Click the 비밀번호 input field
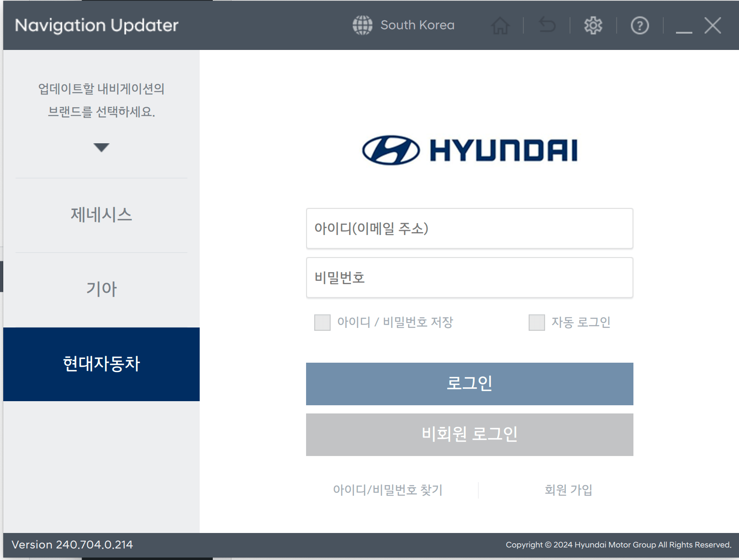739x560 pixels. pyautogui.click(x=469, y=278)
